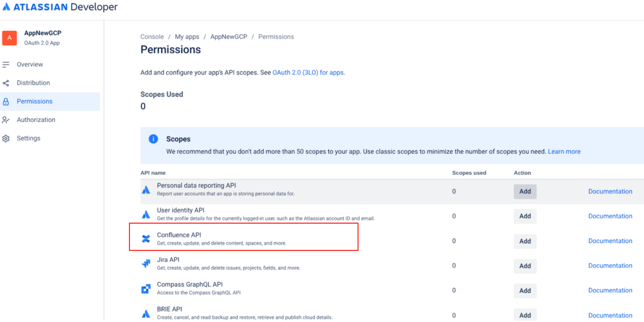Click the Permissions page heading

170,49
